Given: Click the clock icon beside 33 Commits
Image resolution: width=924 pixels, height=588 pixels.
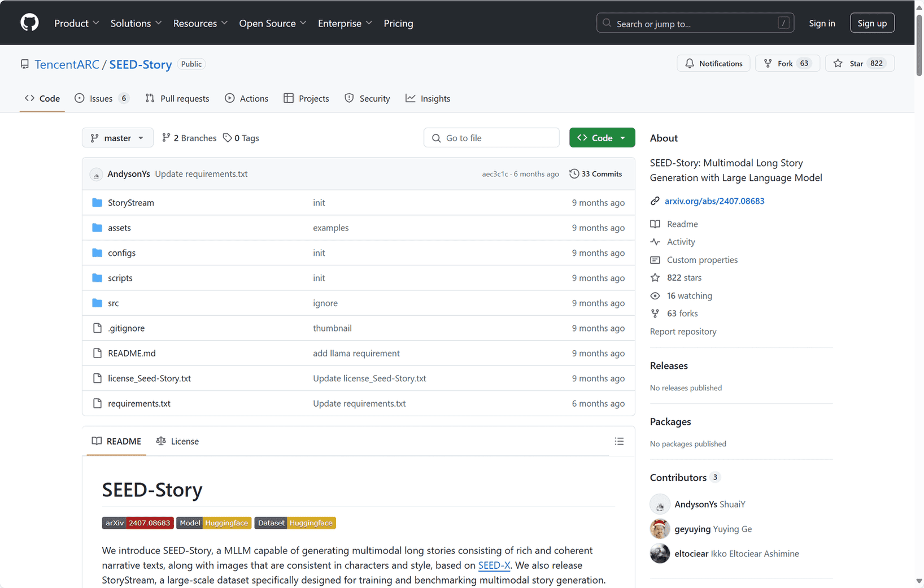Looking at the screenshot, I should click(x=574, y=173).
